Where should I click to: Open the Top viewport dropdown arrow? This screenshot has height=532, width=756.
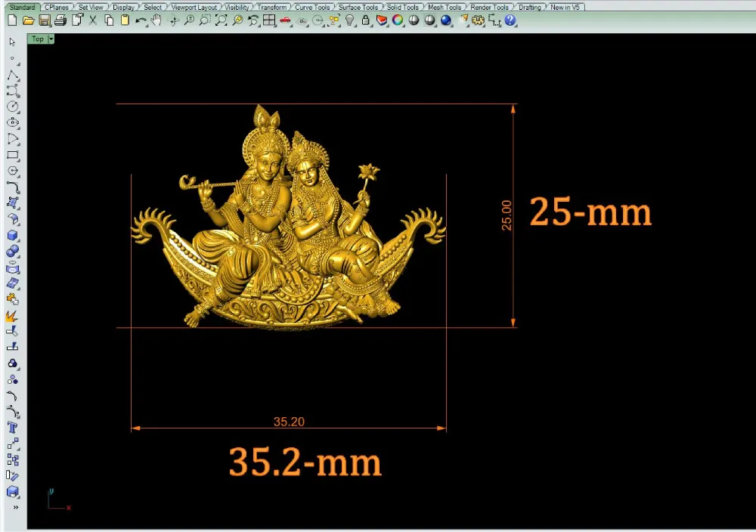click(x=51, y=39)
